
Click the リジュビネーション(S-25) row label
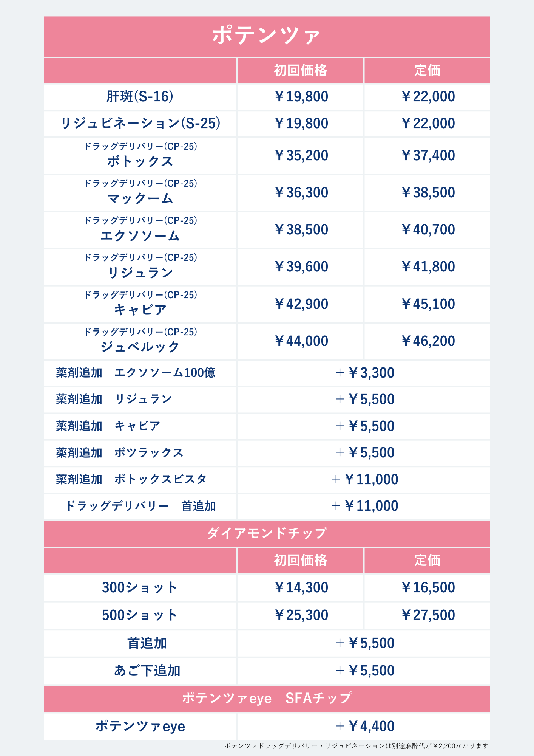[140, 124]
